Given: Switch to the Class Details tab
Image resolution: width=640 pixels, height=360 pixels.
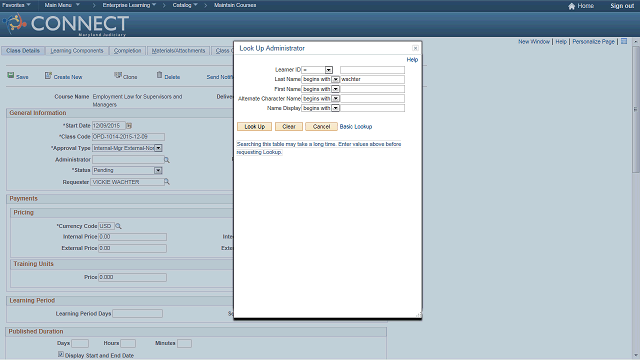Looking at the screenshot, I should click(x=23, y=51).
